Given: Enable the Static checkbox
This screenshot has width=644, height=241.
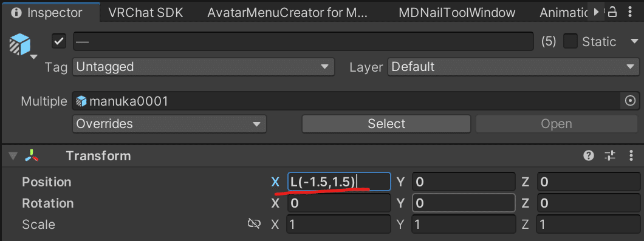Looking at the screenshot, I should point(570,41).
